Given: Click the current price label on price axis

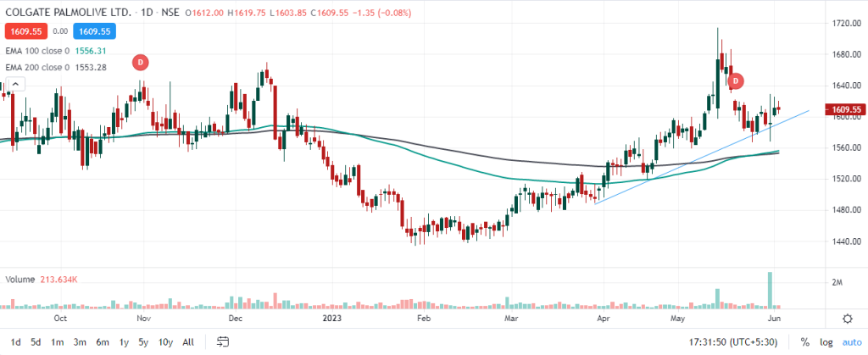Looking at the screenshot, I should click(847, 110).
